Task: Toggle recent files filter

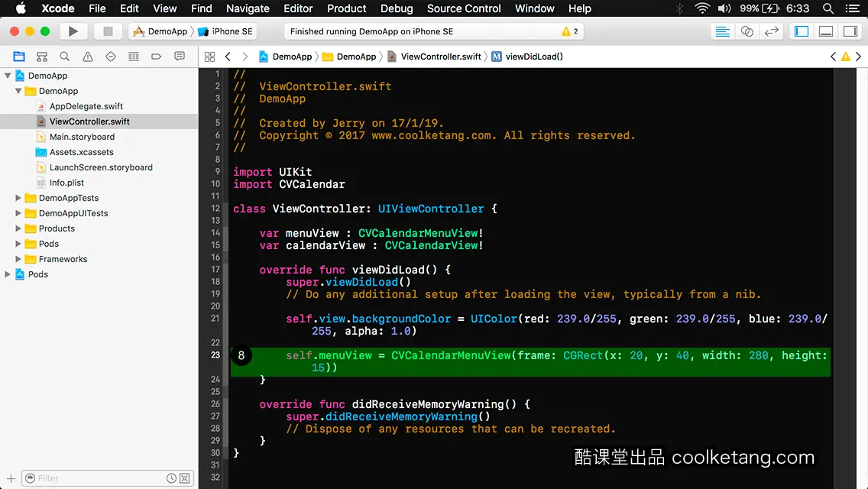Action: point(172,478)
